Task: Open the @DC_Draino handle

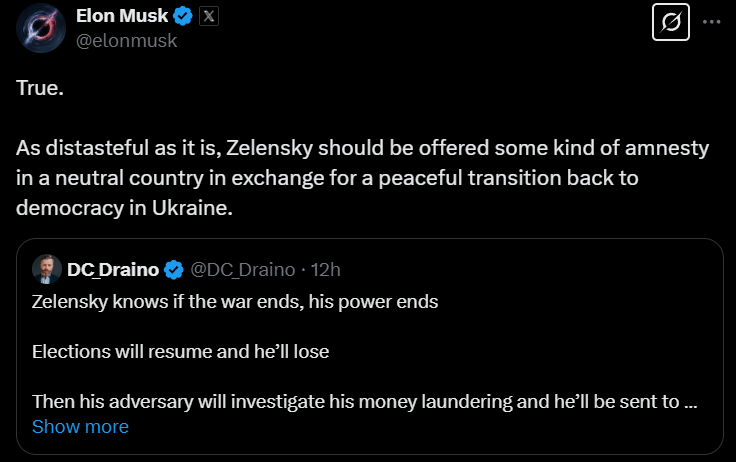Action: click(x=242, y=269)
